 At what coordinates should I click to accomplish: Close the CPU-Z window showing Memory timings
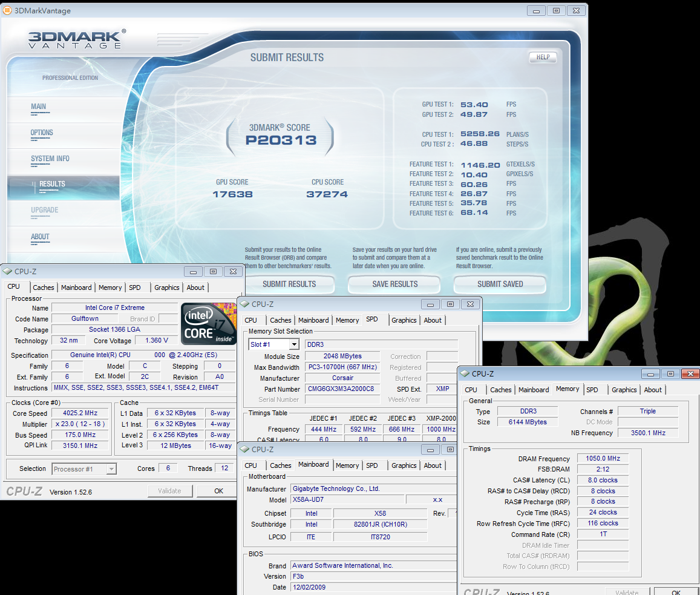690,374
